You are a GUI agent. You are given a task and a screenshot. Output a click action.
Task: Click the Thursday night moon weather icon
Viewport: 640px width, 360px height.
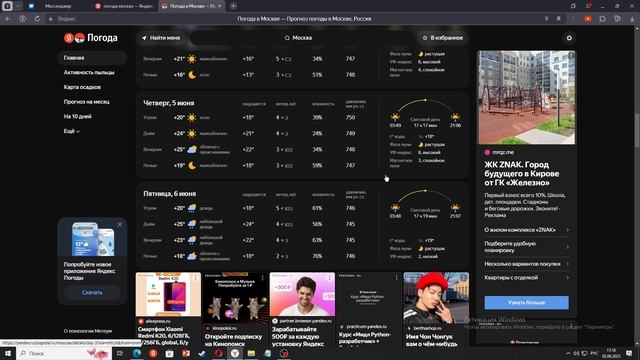(x=192, y=165)
